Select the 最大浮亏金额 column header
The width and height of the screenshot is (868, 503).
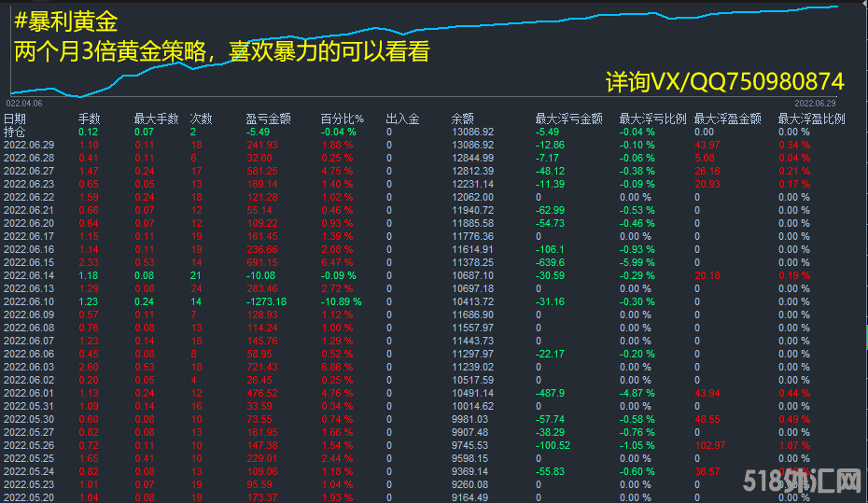tap(567, 119)
